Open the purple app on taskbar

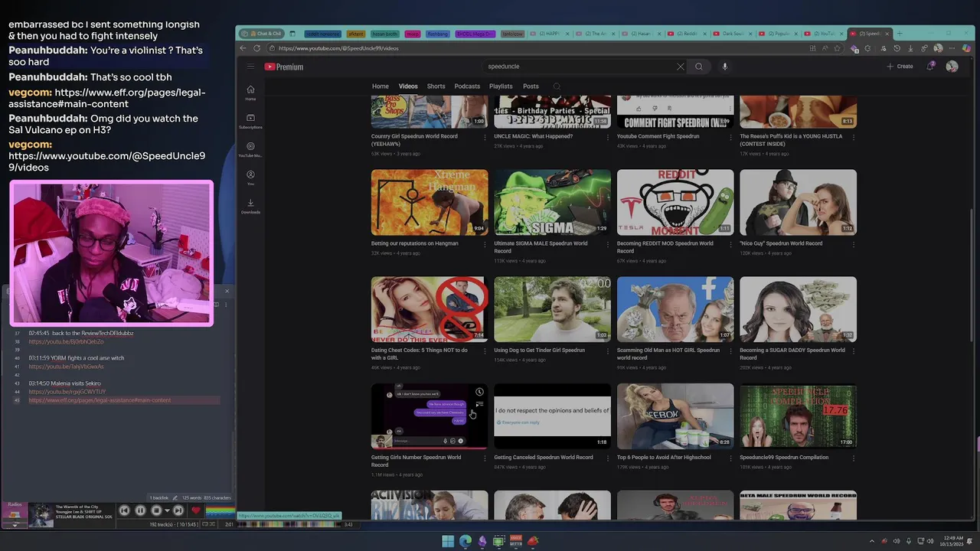[x=482, y=541]
